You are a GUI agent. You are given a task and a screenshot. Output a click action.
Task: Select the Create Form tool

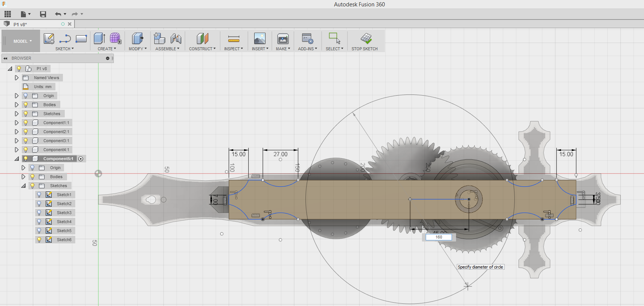(115, 38)
